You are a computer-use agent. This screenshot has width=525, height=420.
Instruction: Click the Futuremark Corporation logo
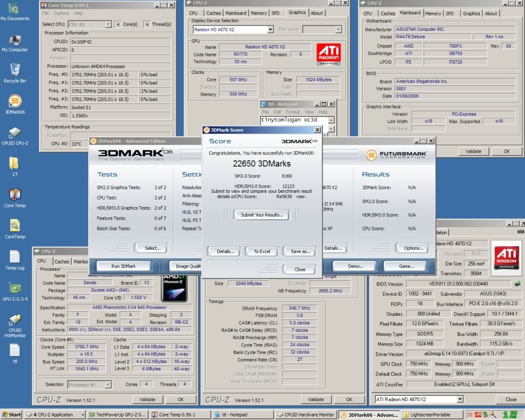click(x=396, y=155)
